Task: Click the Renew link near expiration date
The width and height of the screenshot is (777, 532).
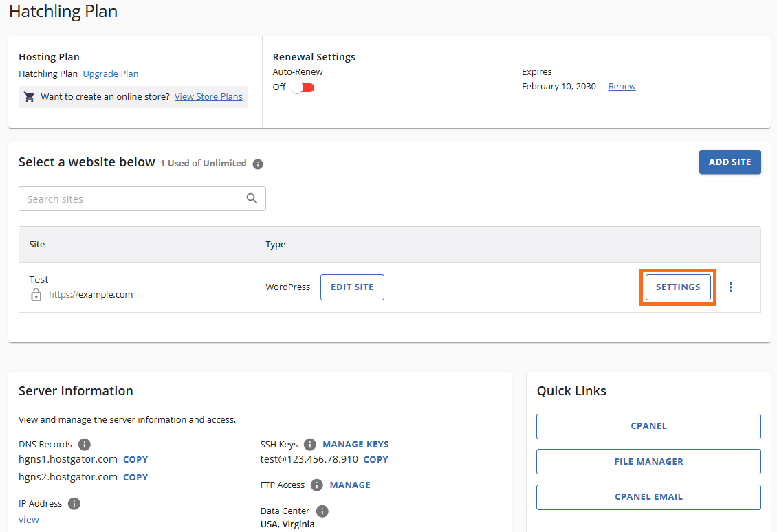Action: (x=622, y=86)
